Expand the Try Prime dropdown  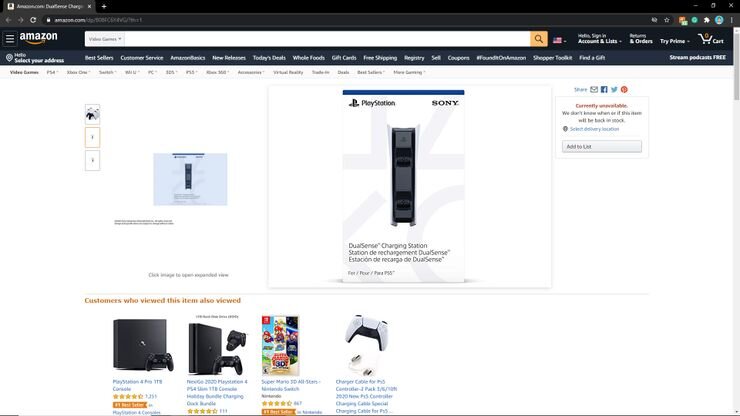point(674,42)
